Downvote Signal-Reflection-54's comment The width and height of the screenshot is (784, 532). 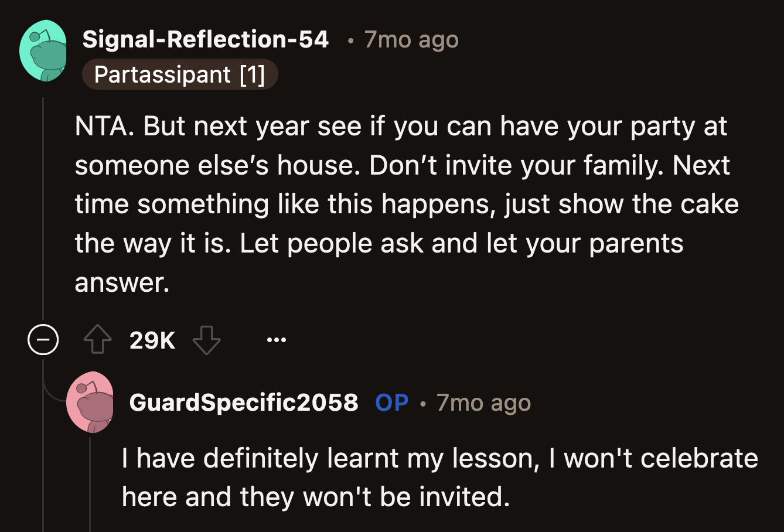204,339
